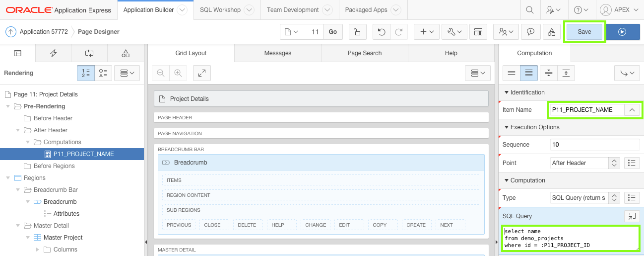
Task: Collapse the Pre-Rendering tree node
Action: point(7,106)
